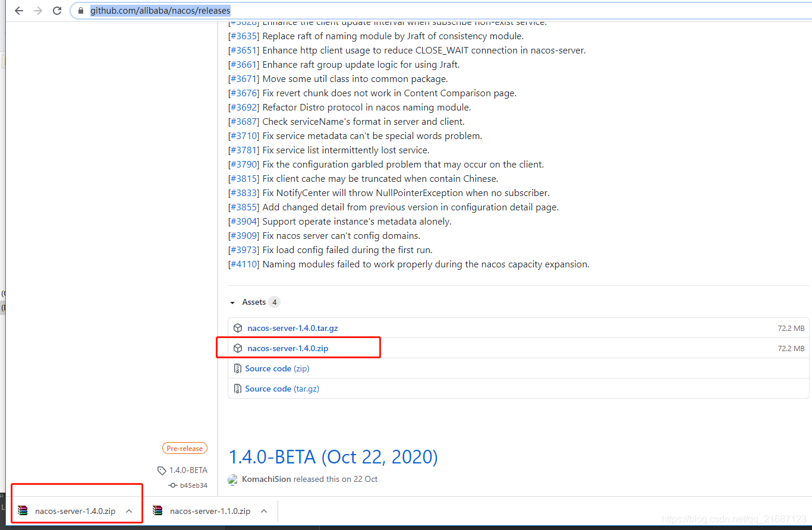
Task: Open issue #3671 link
Action: click(x=244, y=79)
